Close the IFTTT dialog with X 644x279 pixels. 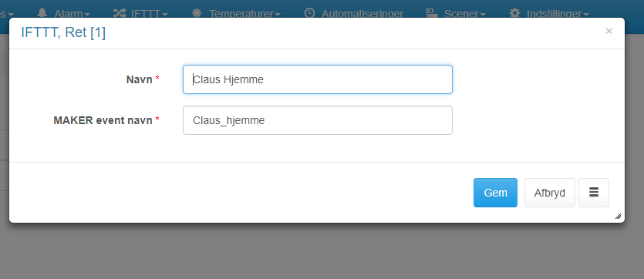click(x=609, y=31)
